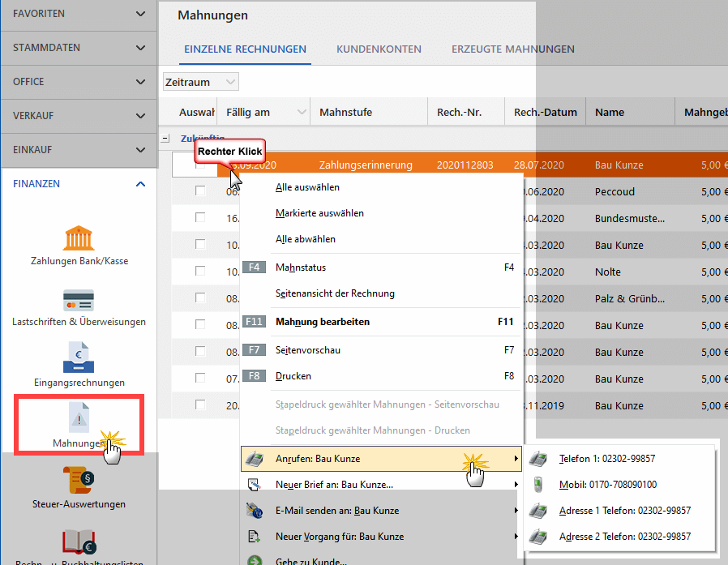The height and width of the screenshot is (565, 728).
Task: Collapse Zukünftig group
Action: (165, 139)
